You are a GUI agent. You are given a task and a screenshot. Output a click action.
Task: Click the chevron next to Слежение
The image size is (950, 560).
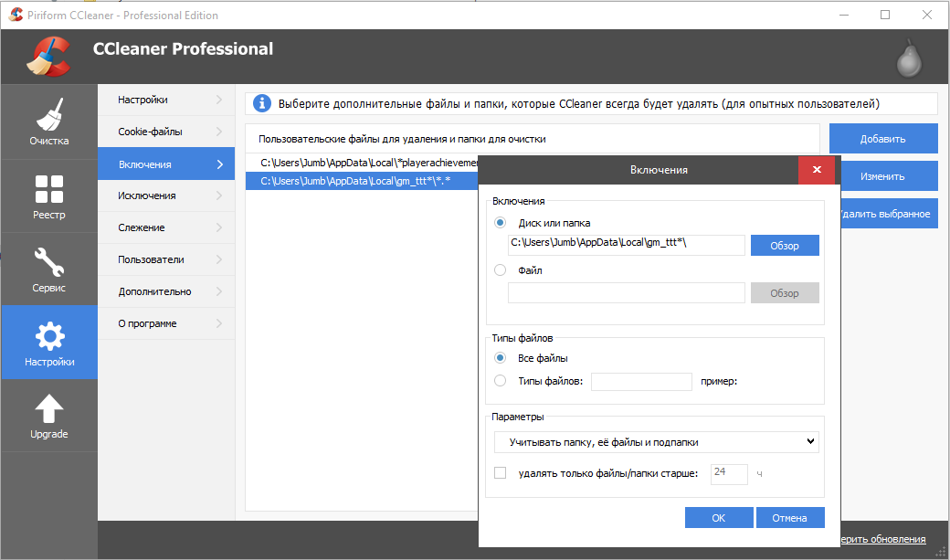tap(219, 227)
